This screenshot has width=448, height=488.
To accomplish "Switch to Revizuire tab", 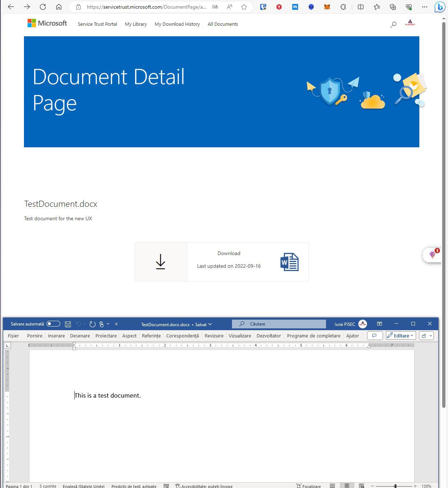I will 214,336.
